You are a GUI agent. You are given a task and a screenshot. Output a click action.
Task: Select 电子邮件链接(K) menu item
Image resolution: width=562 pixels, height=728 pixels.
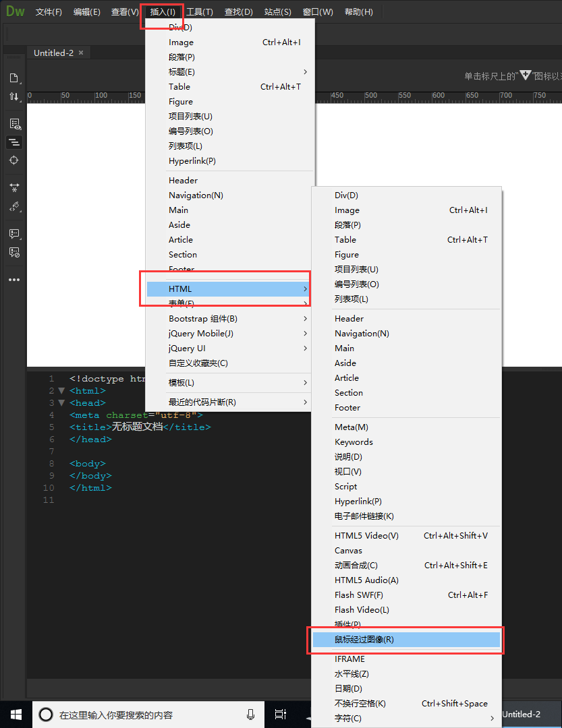pos(406,516)
